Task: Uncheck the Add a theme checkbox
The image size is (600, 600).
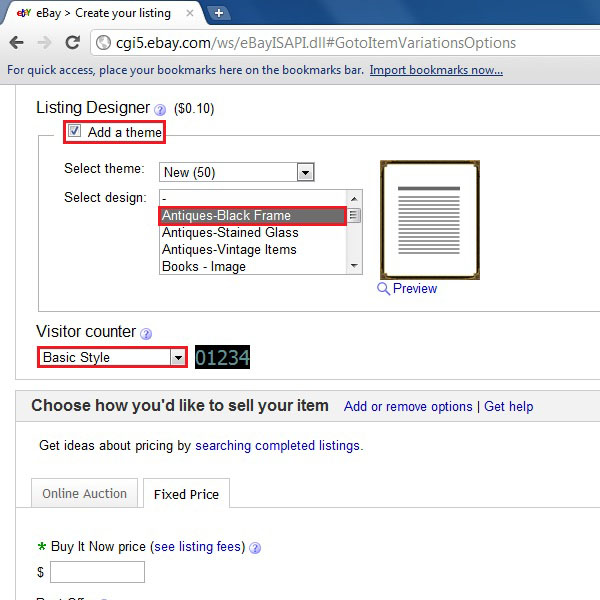Action: pyautogui.click(x=74, y=131)
